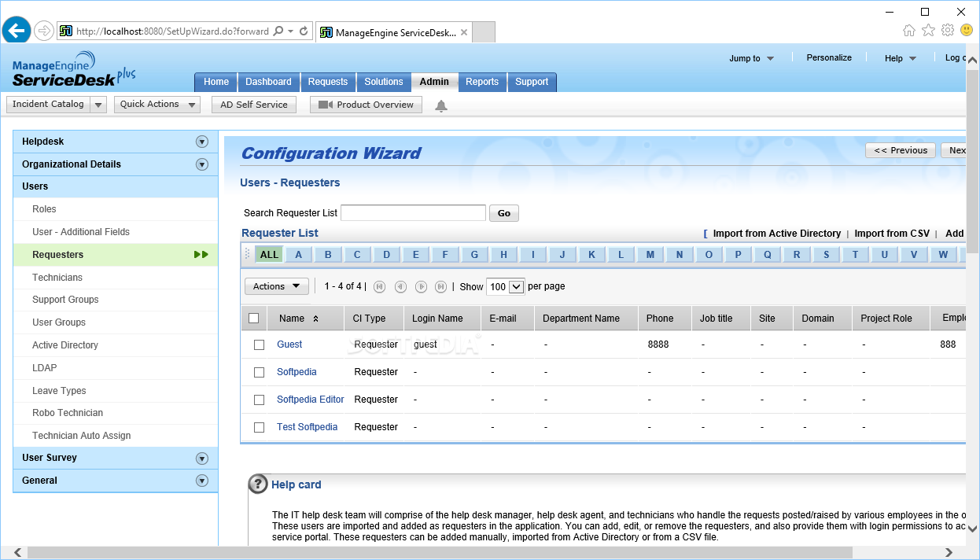980x560 pixels.
Task: Open Leave Types in the sidebar
Action: coord(59,391)
